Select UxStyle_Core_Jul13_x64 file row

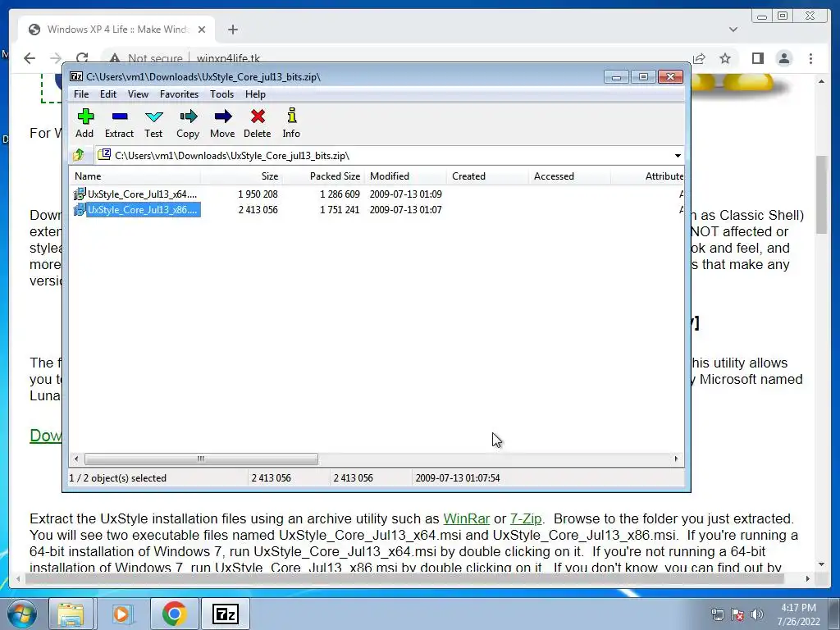pos(377,194)
